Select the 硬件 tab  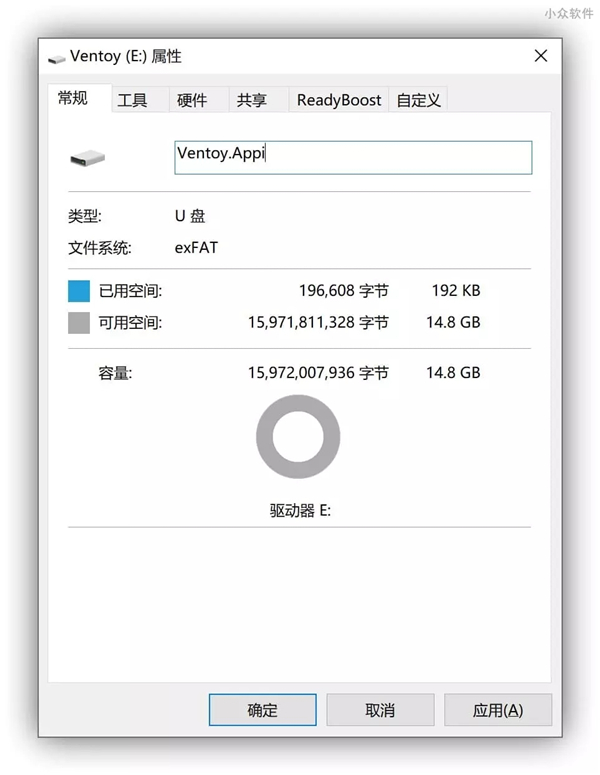(191, 100)
